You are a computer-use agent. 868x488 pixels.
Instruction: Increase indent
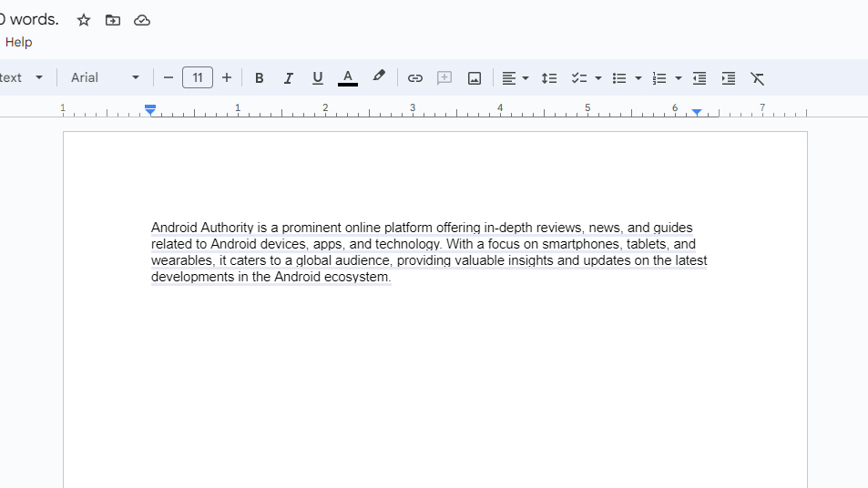[x=729, y=78]
